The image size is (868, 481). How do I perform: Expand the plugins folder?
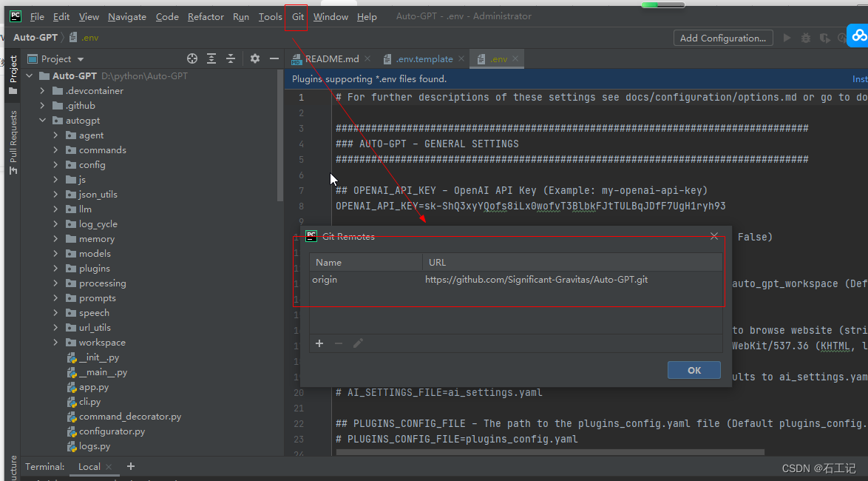[x=55, y=268]
